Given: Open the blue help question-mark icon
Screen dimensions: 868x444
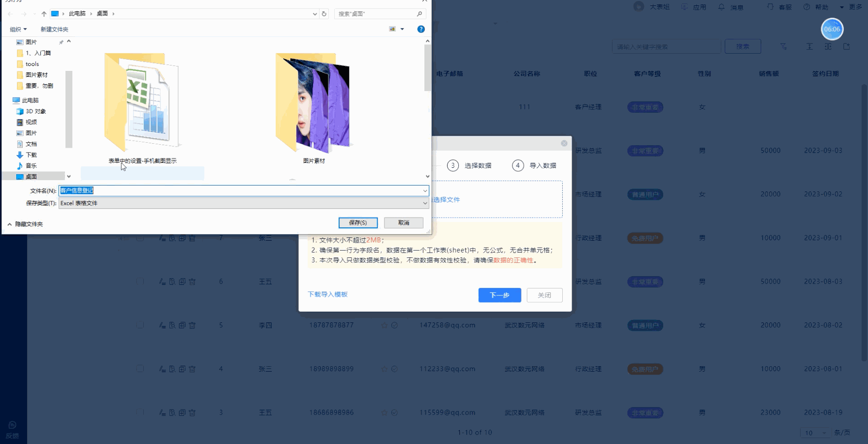Looking at the screenshot, I should point(421,29).
